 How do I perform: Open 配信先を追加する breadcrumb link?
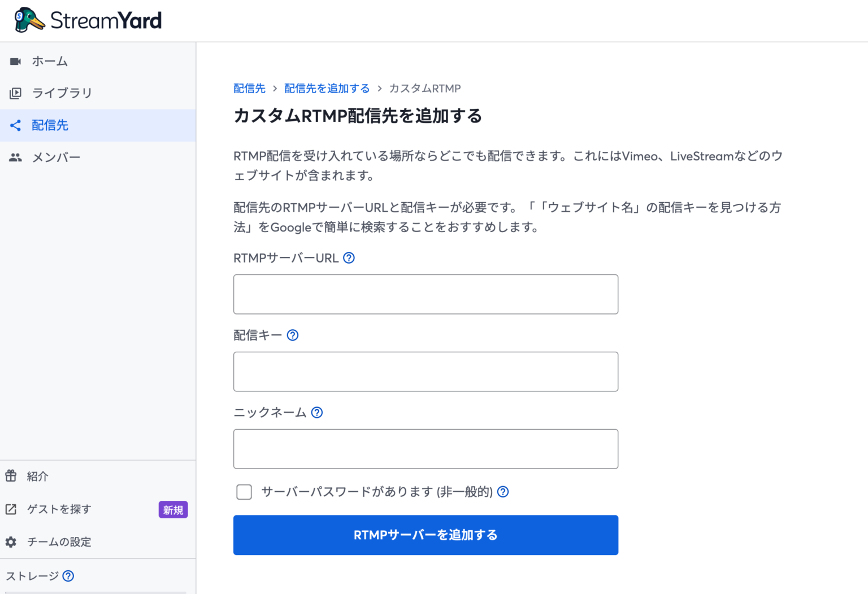point(327,88)
